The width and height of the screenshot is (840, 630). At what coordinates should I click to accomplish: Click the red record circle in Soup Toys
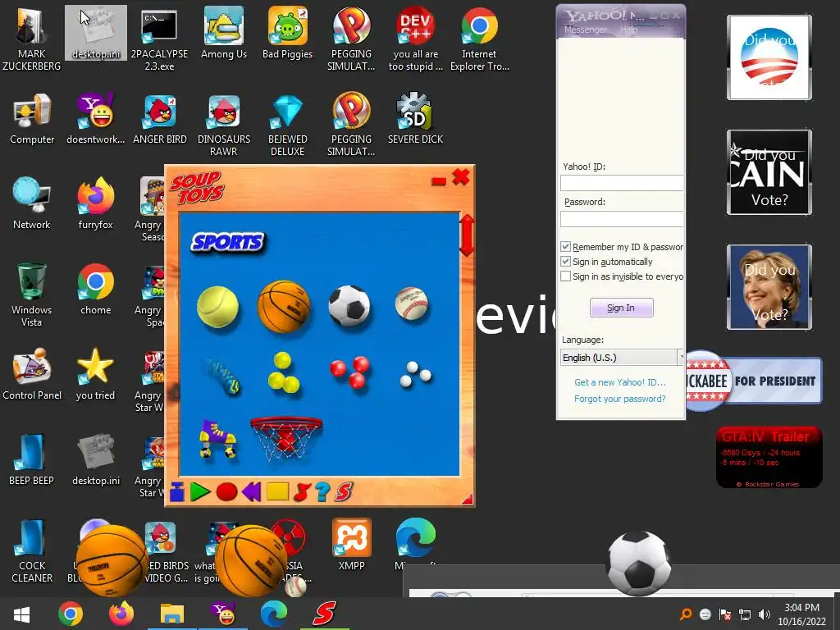(226, 491)
